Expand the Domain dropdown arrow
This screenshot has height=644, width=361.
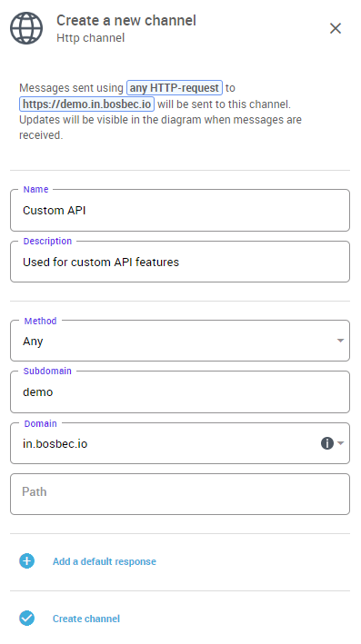(340, 443)
